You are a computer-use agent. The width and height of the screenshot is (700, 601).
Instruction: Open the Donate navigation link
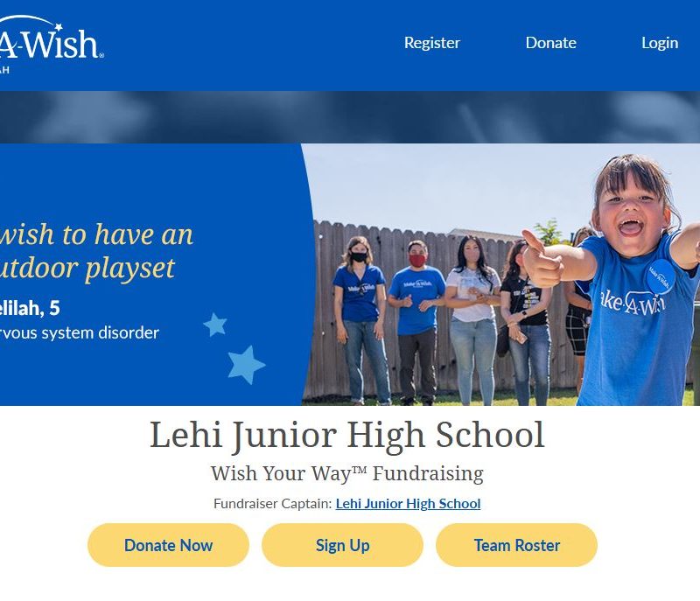pos(550,43)
